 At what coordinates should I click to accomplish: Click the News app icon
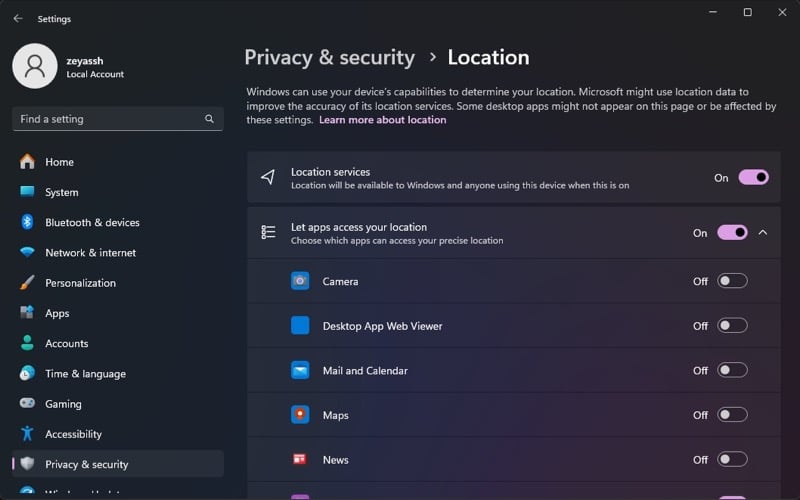tap(300, 459)
